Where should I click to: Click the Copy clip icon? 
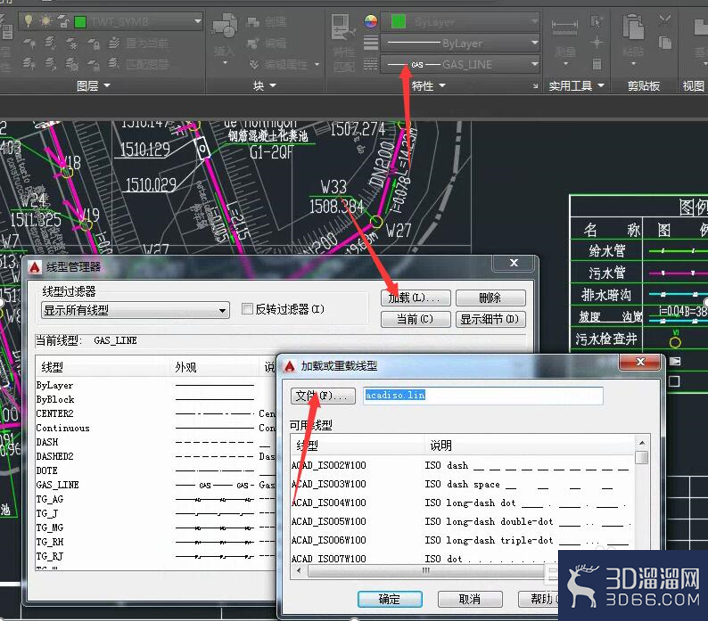click(665, 43)
